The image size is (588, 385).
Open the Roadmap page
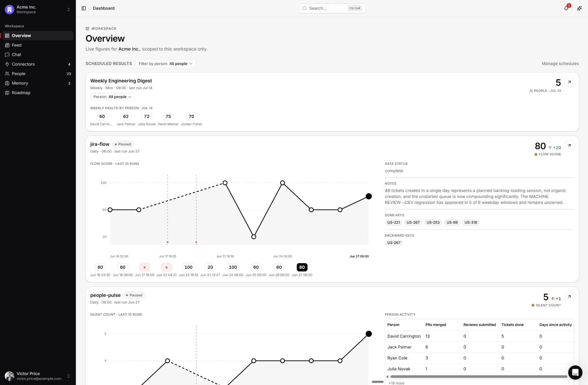(38, 93)
